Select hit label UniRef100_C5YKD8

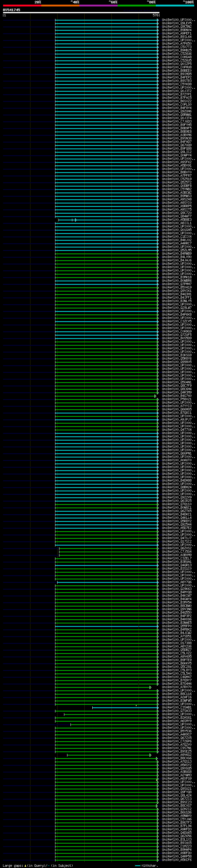177,84
